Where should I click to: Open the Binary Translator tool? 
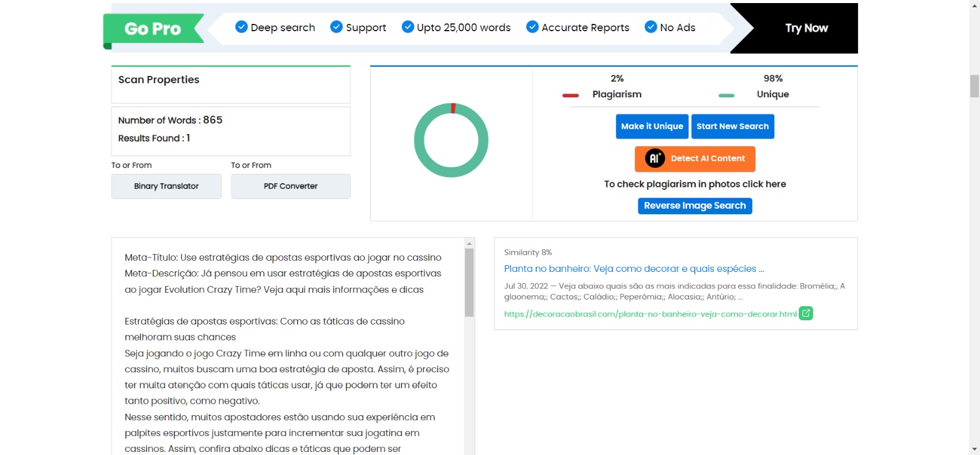[166, 186]
